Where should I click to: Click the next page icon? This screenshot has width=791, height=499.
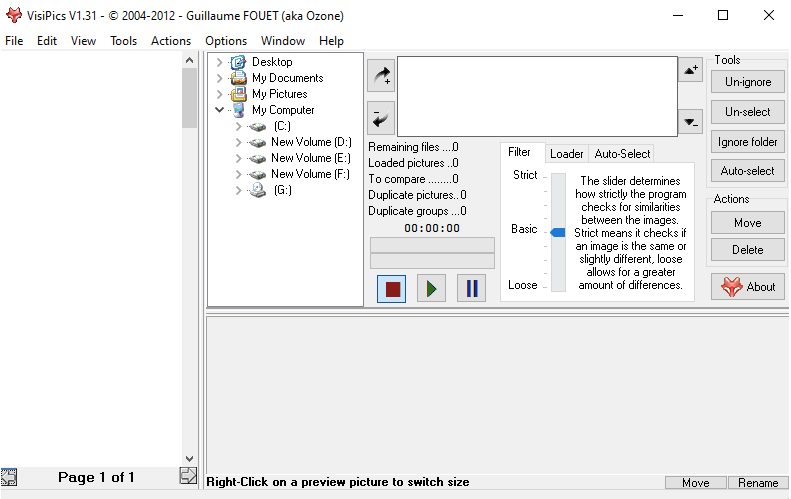[x=188, y=475]
